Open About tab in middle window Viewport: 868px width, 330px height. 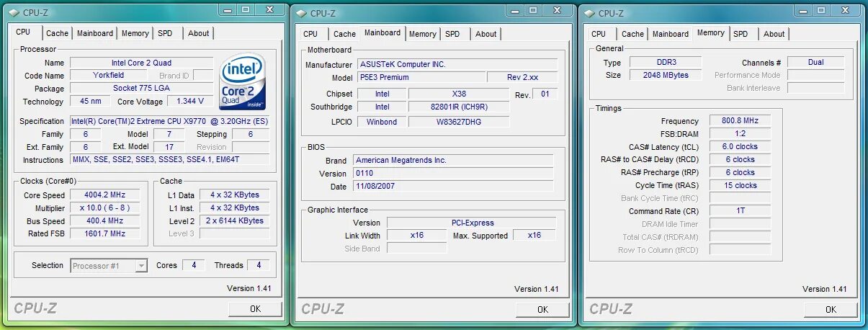point(486,34)
